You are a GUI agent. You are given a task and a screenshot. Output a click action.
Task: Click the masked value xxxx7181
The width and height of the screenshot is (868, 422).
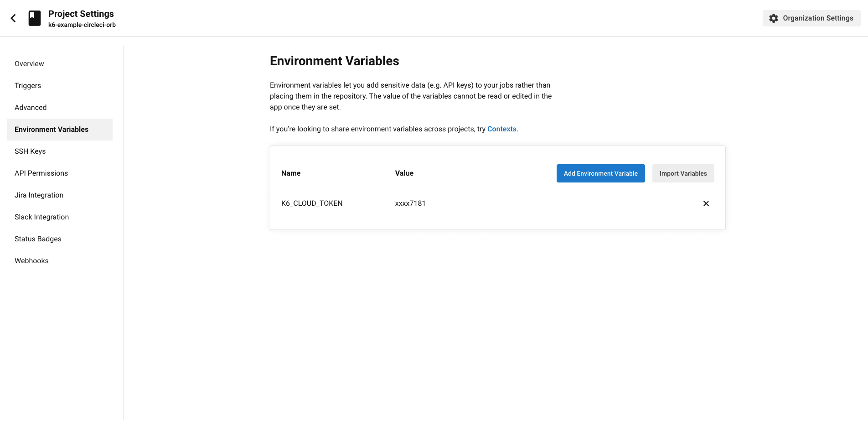coord(410,203)
